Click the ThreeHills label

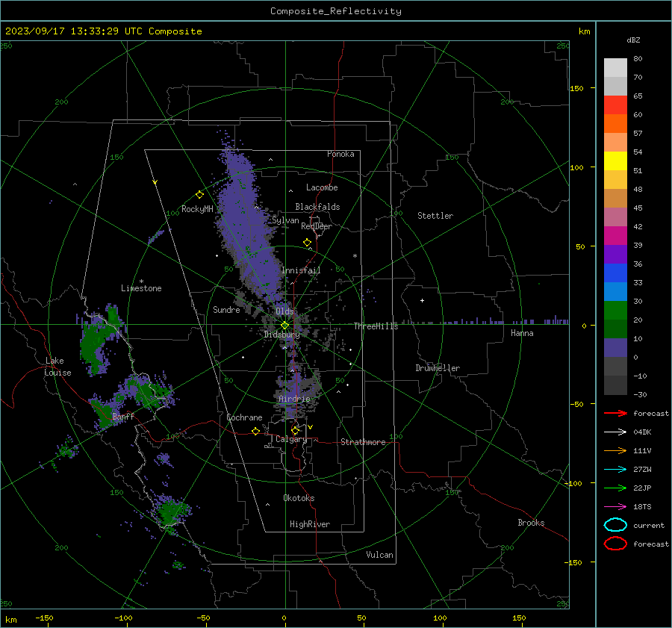376,326
